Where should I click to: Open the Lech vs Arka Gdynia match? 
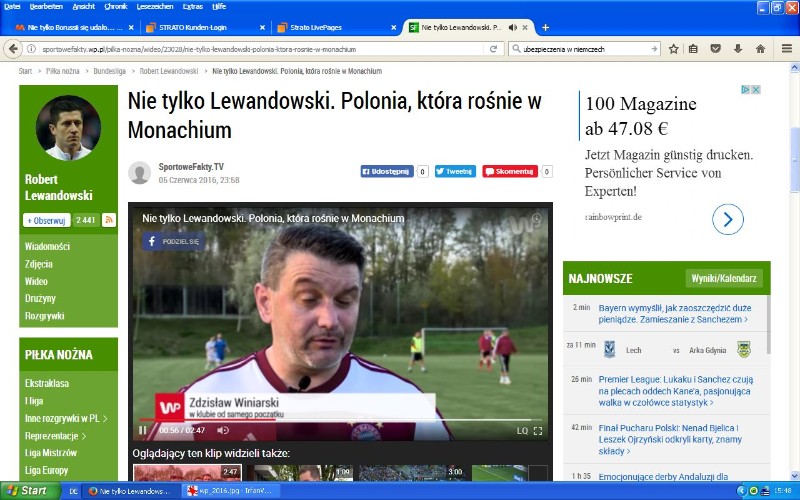665,350
